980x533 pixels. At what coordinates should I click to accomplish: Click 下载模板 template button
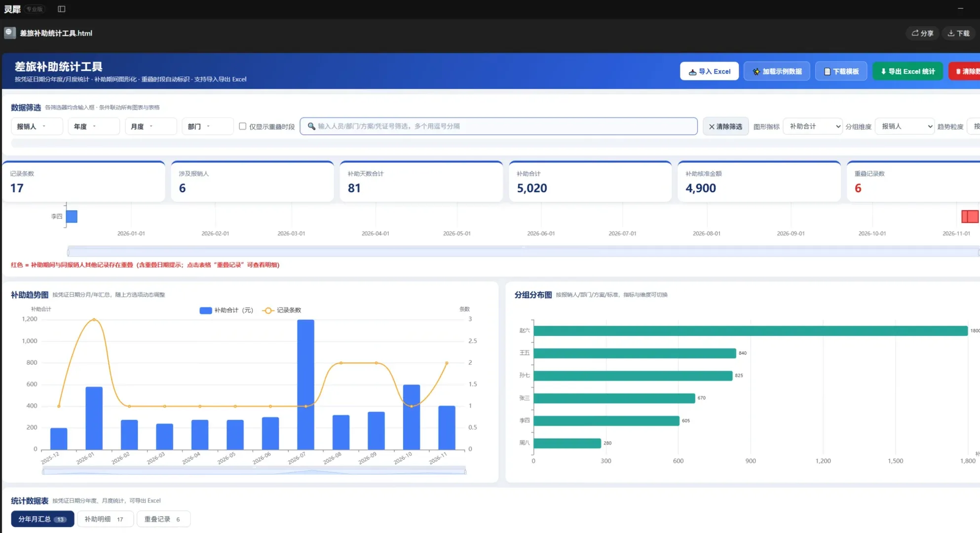point(841,71)
